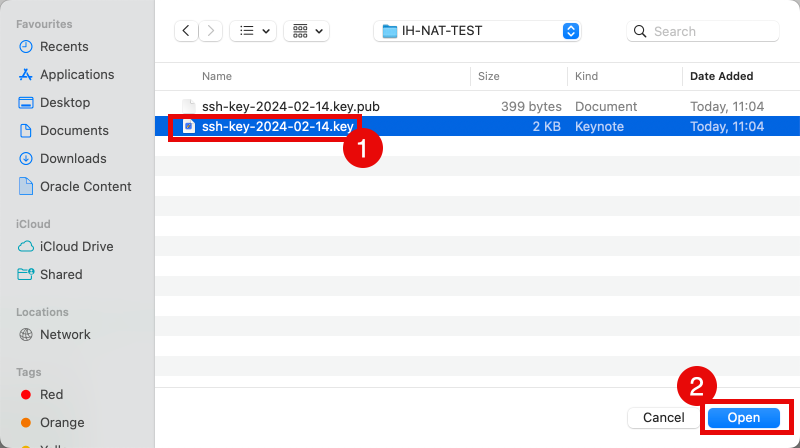800x448 pixels.
Task: Click the Network globe icon
Action: (x=26, y=335)
